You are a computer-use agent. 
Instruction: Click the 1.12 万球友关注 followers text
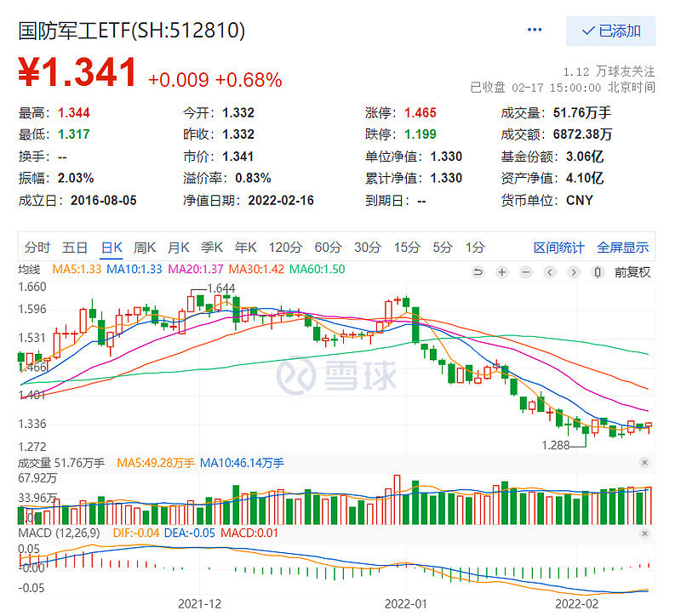coord(609,71)
